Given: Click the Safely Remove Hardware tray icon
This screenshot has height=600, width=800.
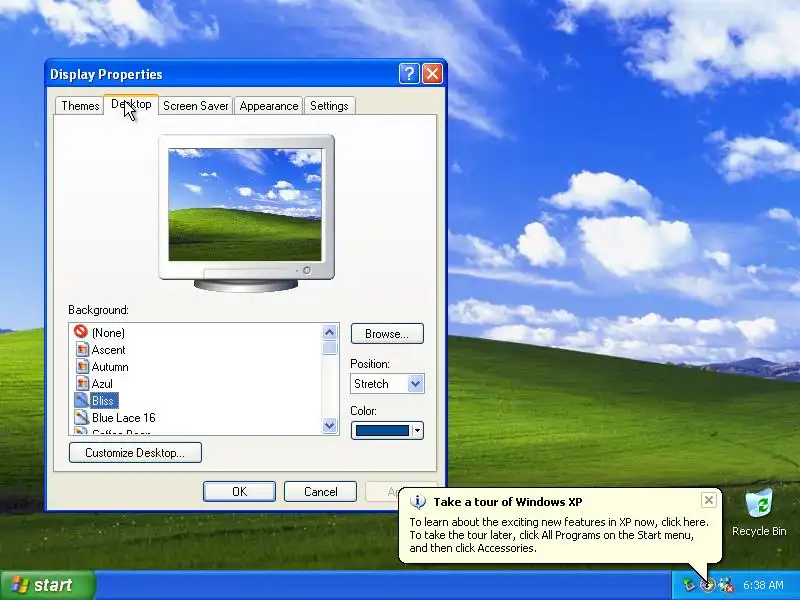Looking at the screenshot, I should click(689, 585).
